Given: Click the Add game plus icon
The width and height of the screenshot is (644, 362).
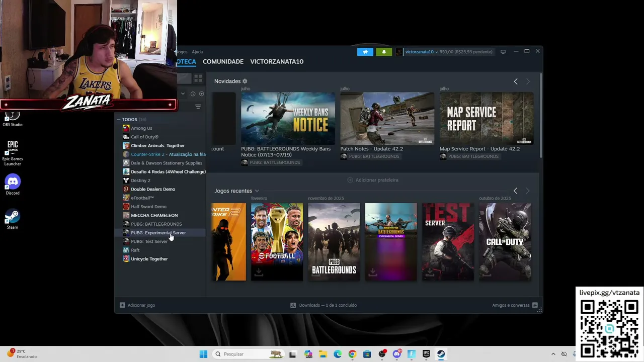Looking at the screenshot, I should coord(122,305).
